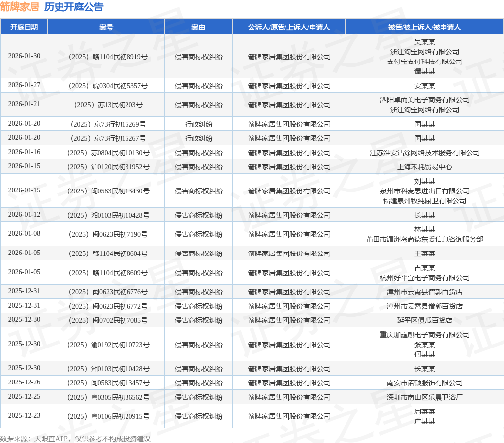This screenshot has width=504, height=443.
Task: Click case number 皖0304民初5357号
Action: (108, 86)
